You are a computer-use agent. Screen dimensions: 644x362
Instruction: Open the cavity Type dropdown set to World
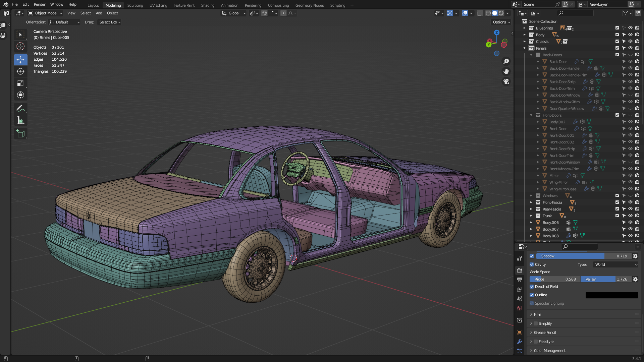click(616, 264)
